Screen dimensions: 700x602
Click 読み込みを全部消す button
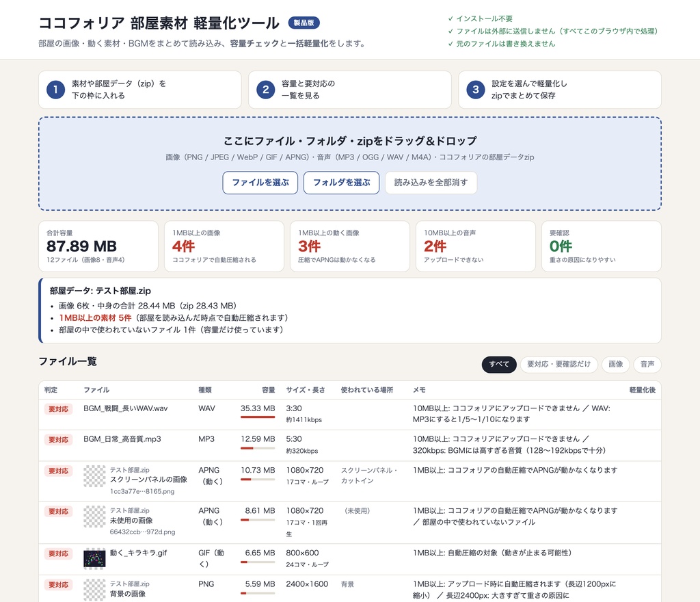[431, 183]
